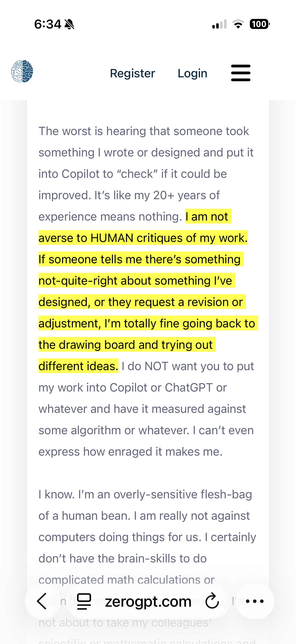Open the hamburger navigation menu

click(x=241, y=73)
